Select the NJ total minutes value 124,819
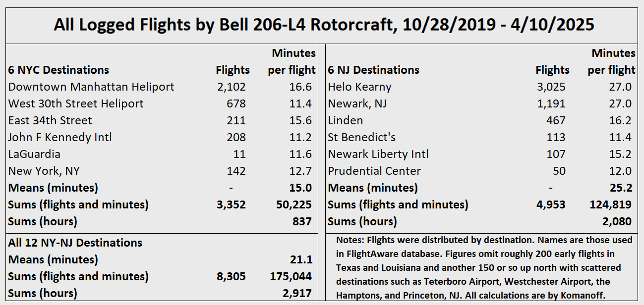This screenshot has width=644, height=305. coord(610,205)
